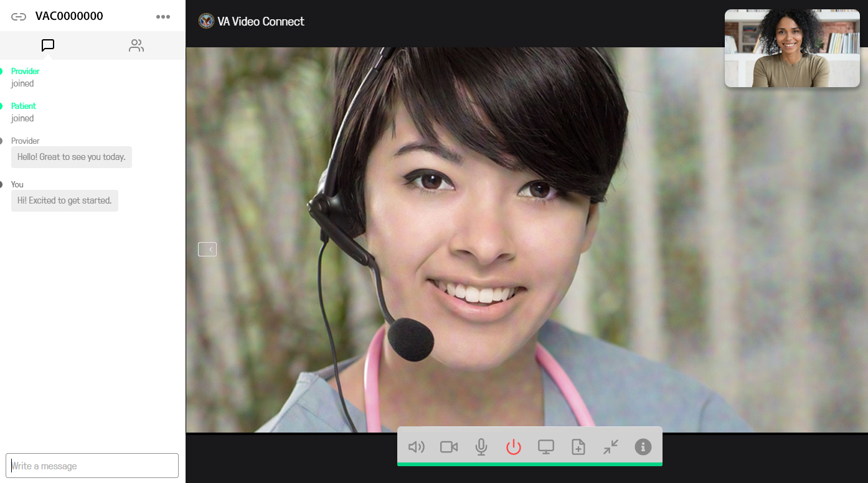Switch to the participants tab

[136, 45]
